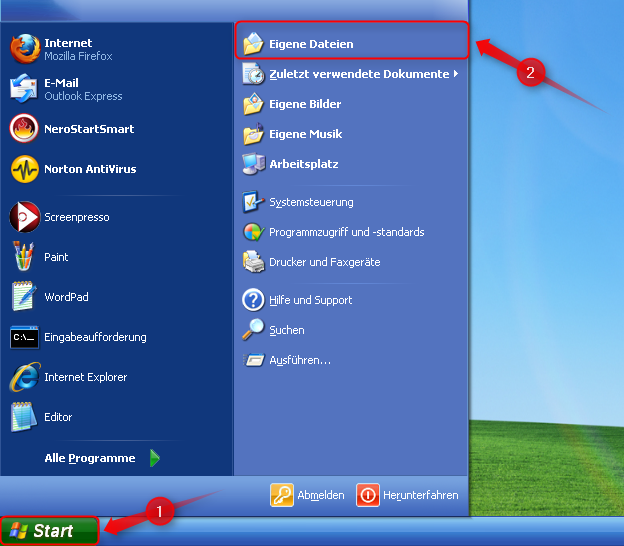Click the Ausführen run icon
Image resolution: width=624 pixels, height=546 pixels.
point(254,360)
